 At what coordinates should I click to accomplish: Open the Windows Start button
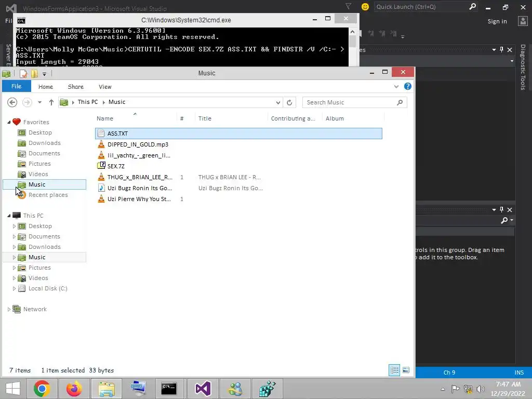(13, 389)
